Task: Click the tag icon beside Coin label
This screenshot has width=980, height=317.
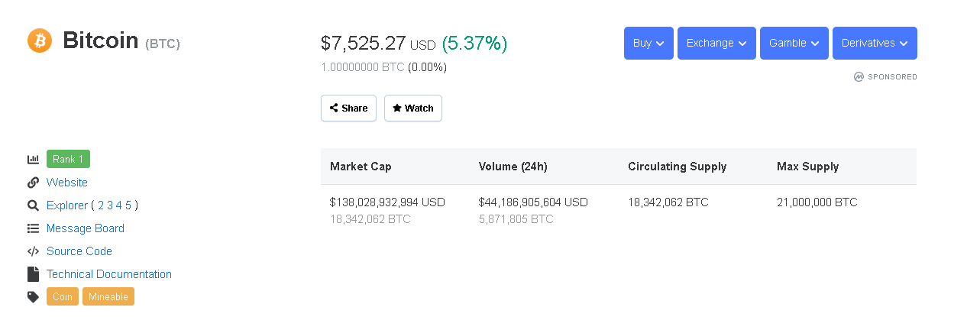Action: point(33,297)
